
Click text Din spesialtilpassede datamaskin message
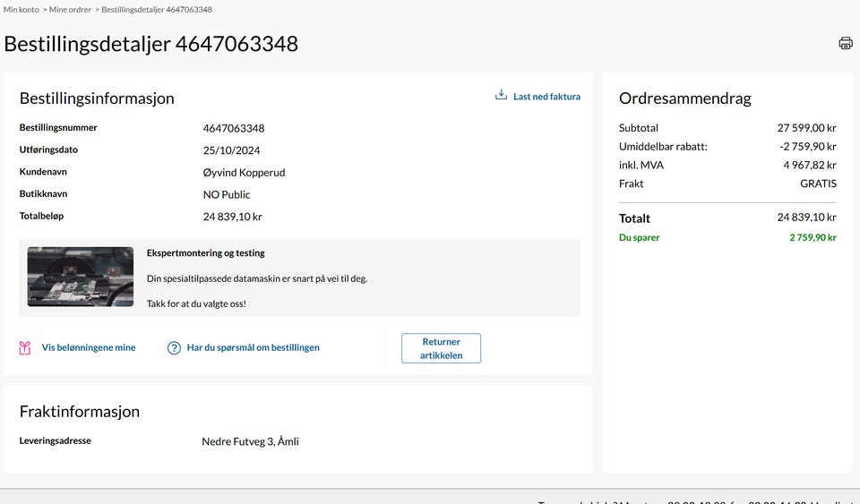click(x=257, y=278)
